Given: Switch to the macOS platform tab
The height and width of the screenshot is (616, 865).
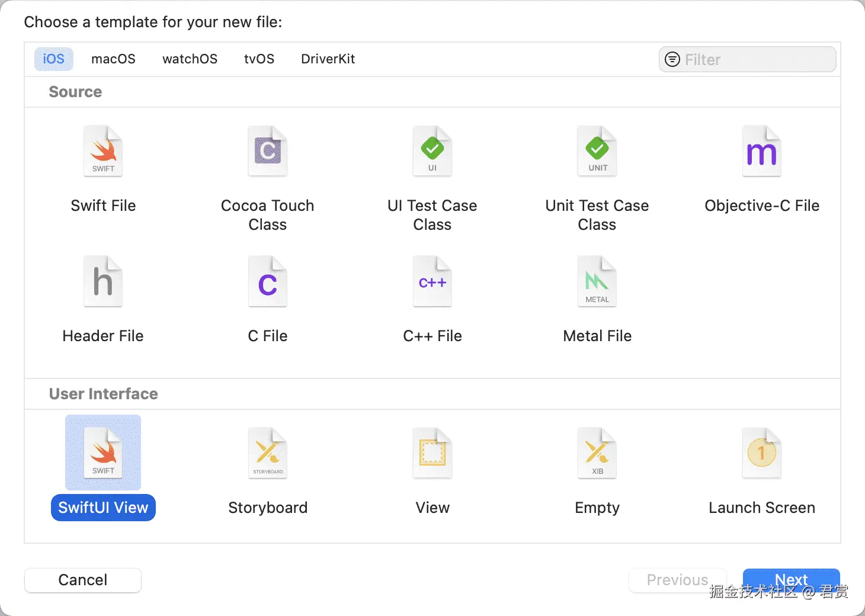Looking at the screenshot, I should click(113, 59).
